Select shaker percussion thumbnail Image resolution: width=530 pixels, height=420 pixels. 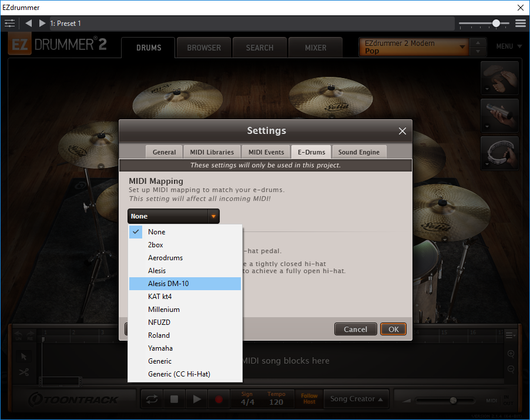499,116
